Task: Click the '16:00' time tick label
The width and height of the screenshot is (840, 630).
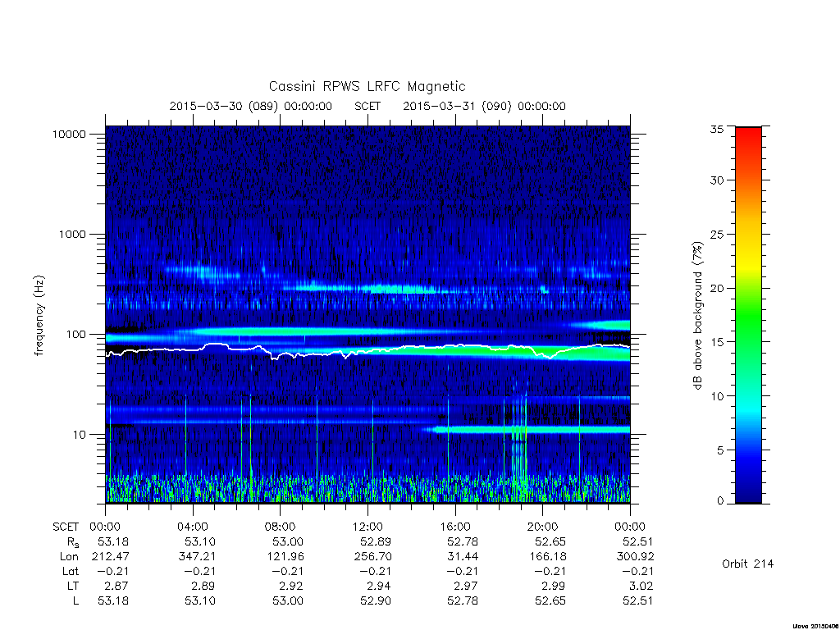Action: coord(455,527)
